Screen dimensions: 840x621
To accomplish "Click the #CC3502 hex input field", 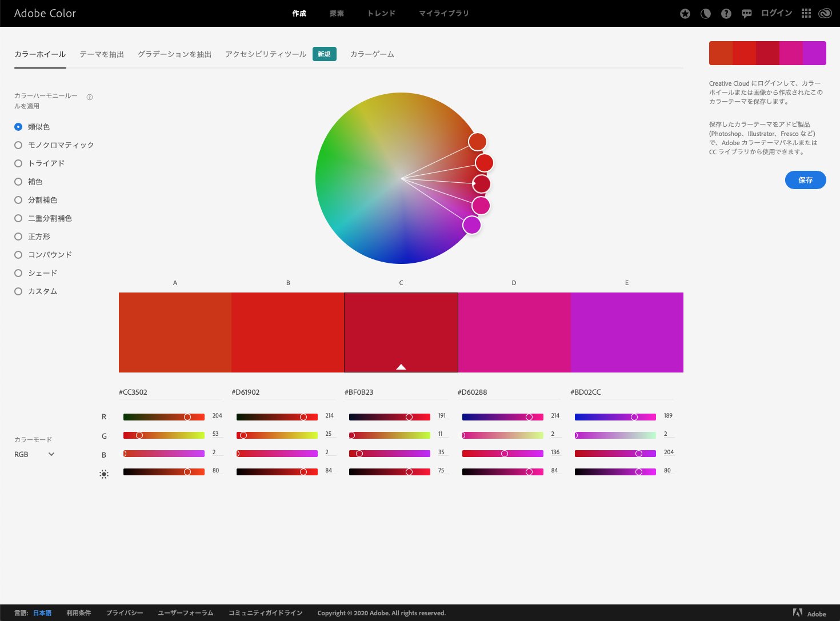I will (x=170, y=392).
